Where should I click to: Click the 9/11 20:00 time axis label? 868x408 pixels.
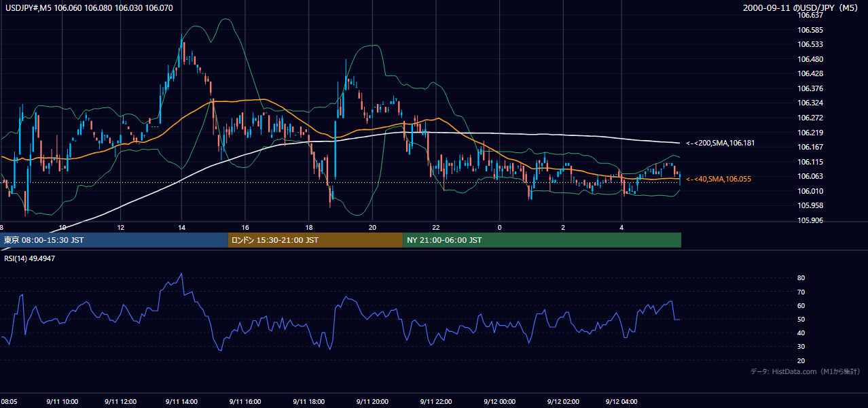coord(372,401)
